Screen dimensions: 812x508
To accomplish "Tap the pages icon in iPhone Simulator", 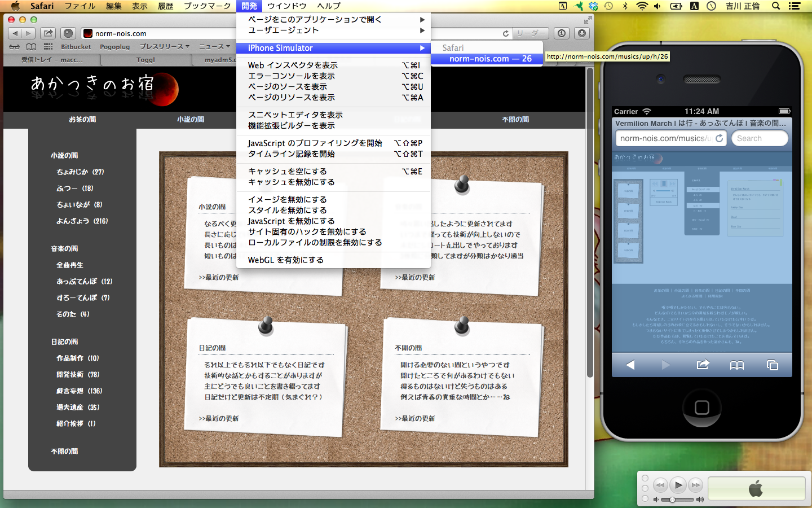I will pyautogui.click(x=772, y=365).
